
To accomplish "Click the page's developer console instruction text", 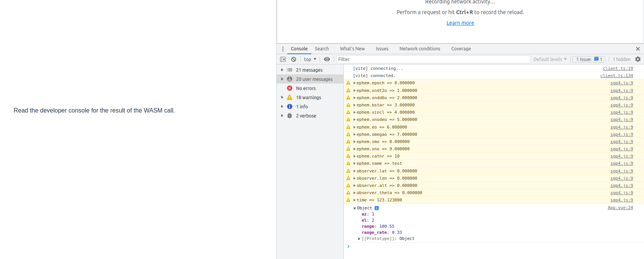I will [94, 111].
